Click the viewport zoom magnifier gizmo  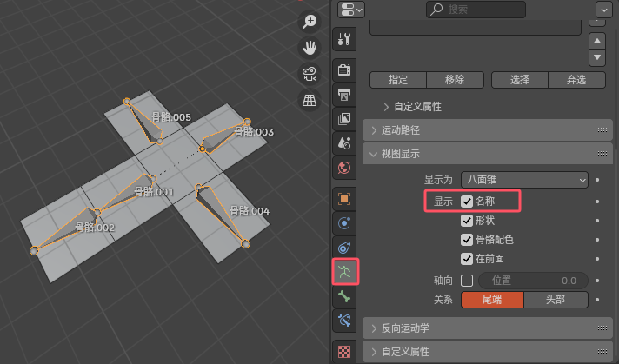pyautogui.click(x=309, y=22)
